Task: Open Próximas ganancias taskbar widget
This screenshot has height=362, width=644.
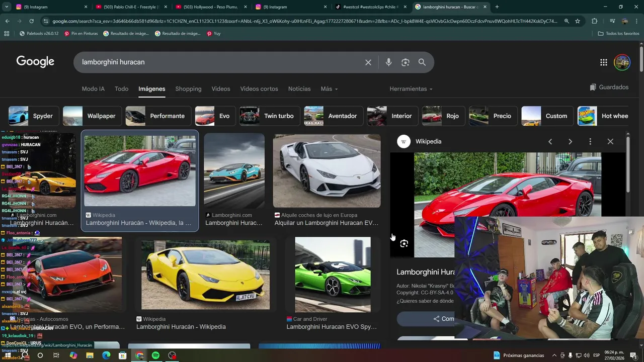Action: coord(519,355)
